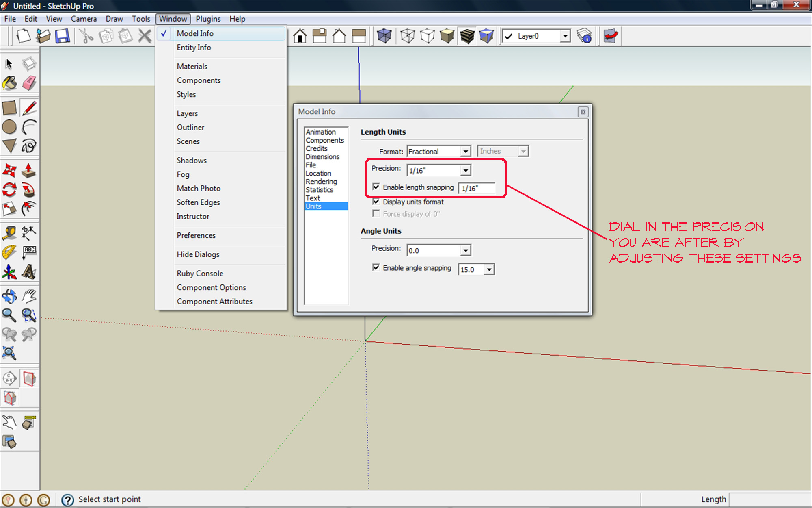Viewport: 812px width, 508px height.
Task: Open Materials from Window menu
Action: [x=222, y=66]
